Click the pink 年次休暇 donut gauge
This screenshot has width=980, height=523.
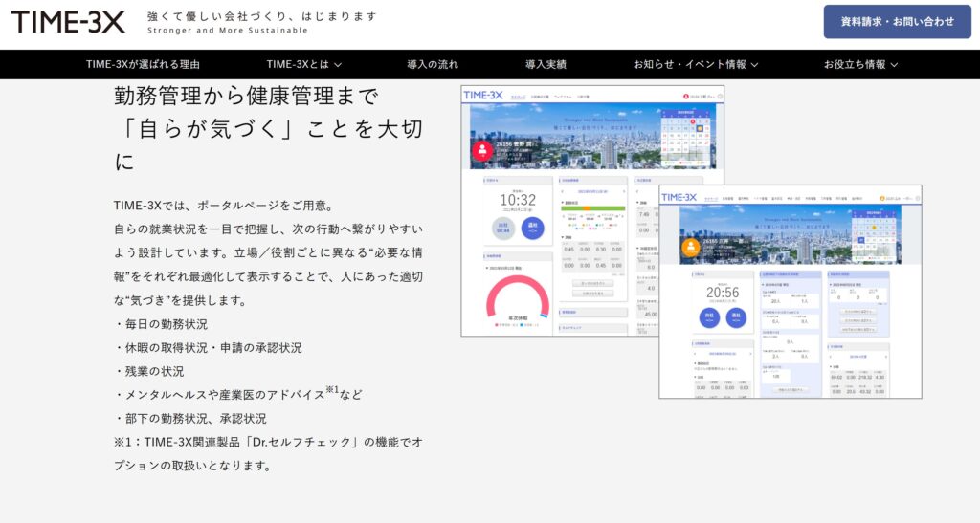click(518, 298)
